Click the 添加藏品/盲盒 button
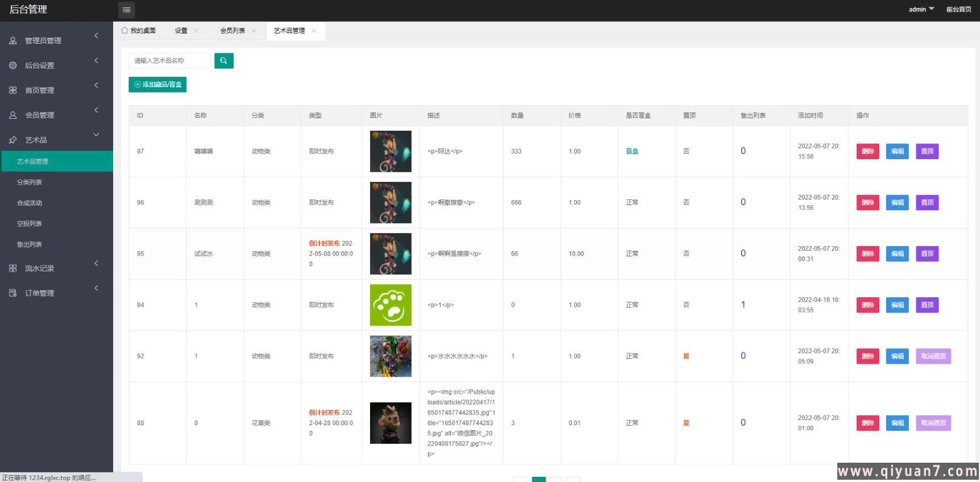 coord(157,85)
